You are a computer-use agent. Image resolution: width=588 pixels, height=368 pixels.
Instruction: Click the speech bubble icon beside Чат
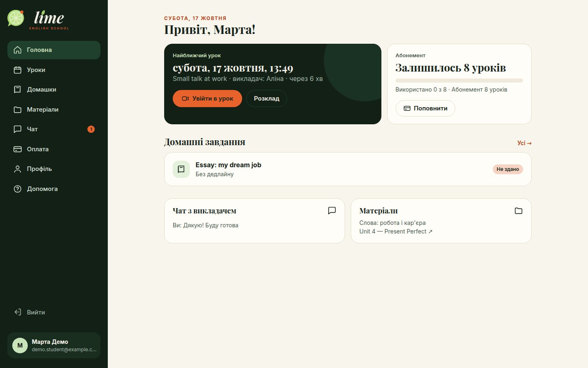coord(18,129)
